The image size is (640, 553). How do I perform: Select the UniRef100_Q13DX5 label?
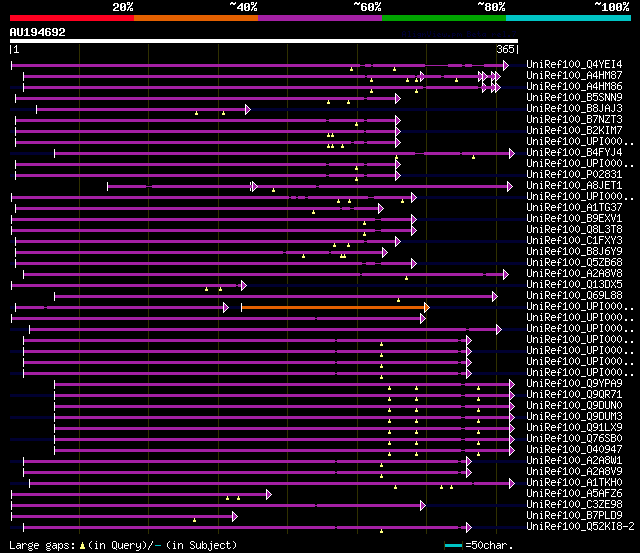pyautogui.click(x=574, y=284)
